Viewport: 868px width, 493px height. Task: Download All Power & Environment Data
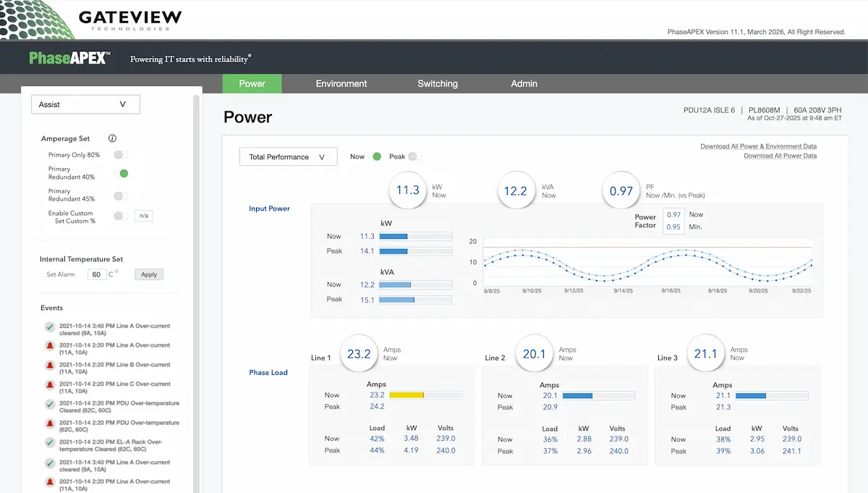(x=759, y=146)
